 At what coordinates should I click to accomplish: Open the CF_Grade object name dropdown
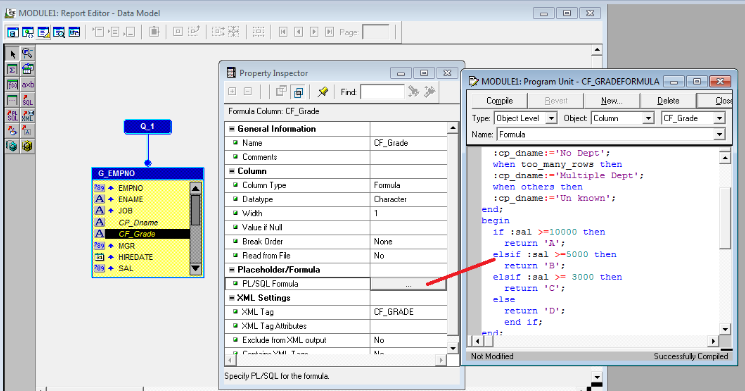tap(719, 118)
